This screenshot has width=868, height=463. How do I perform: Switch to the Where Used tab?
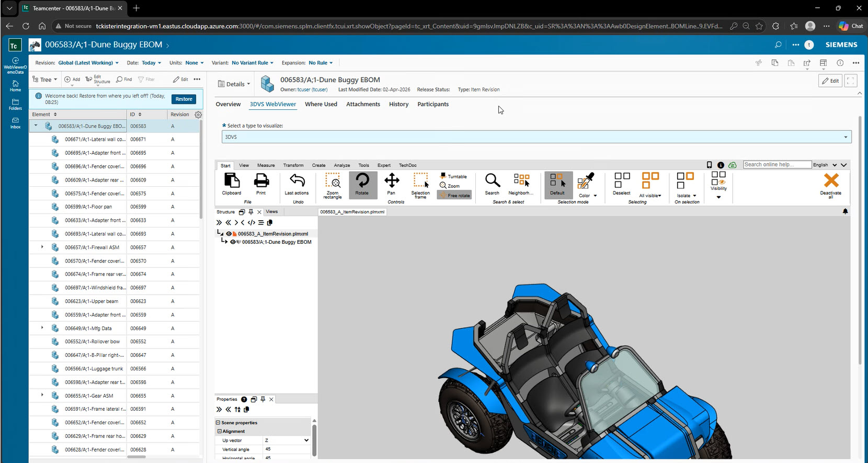[321, 104]
